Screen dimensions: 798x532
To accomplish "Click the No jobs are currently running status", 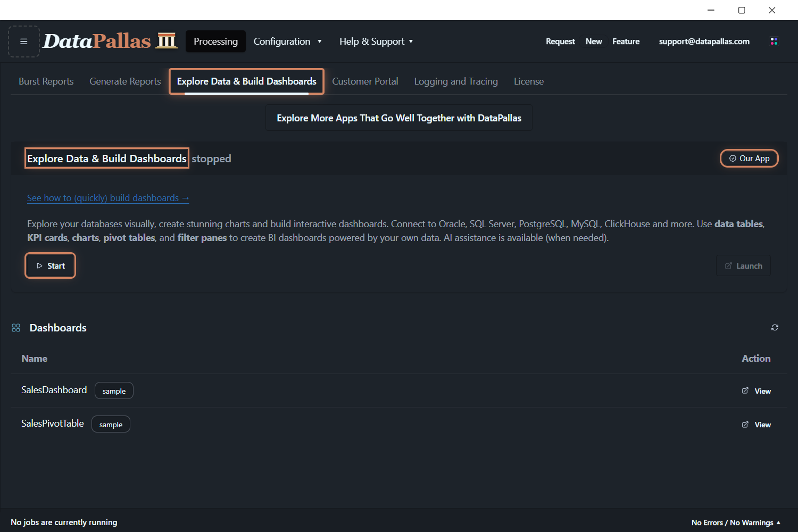I will click(64, 522).
